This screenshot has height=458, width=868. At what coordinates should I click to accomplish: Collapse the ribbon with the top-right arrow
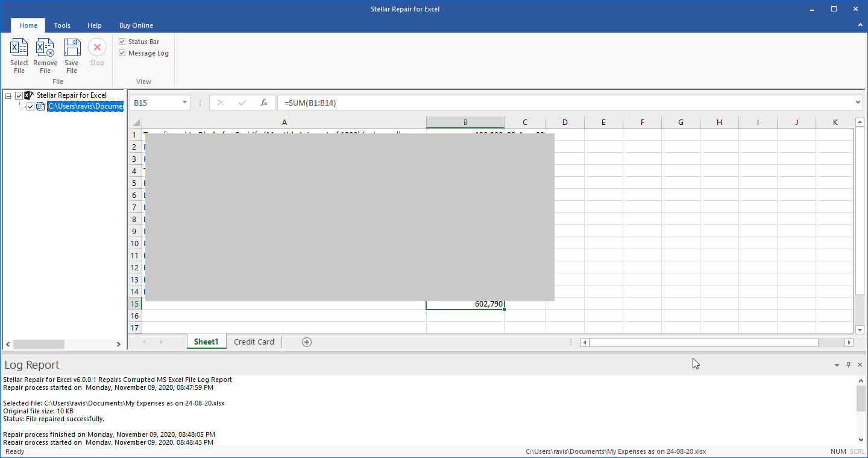860,25
